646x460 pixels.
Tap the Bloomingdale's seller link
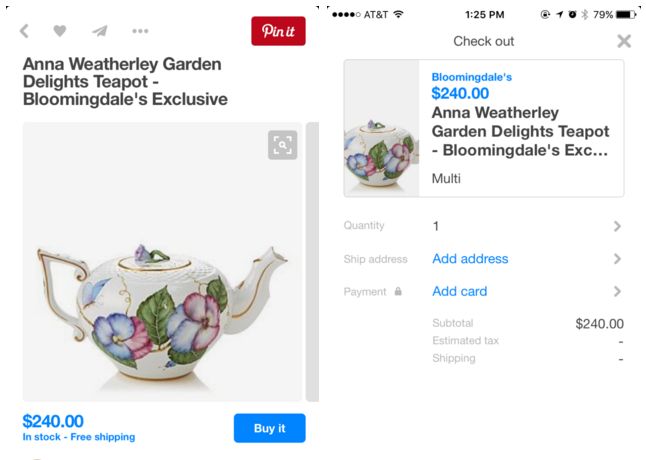tap(471, 77)
